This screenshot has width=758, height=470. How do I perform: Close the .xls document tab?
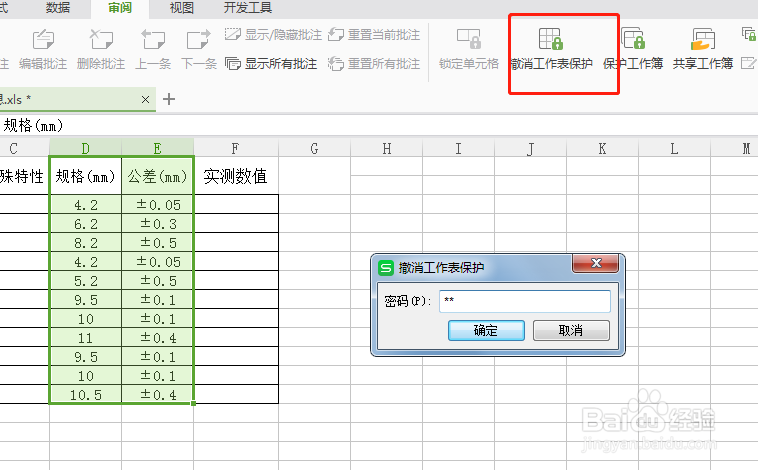tap(145, 100)
